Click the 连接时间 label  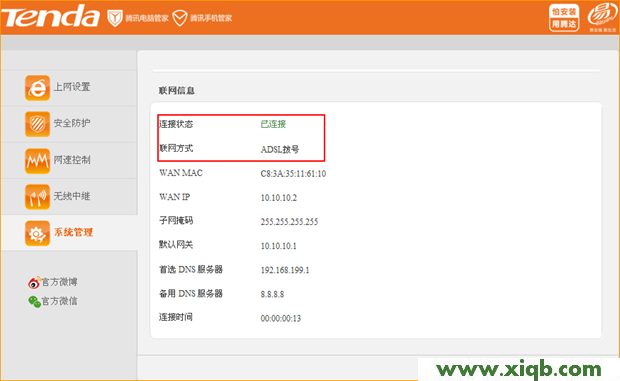tap(176, 317)
